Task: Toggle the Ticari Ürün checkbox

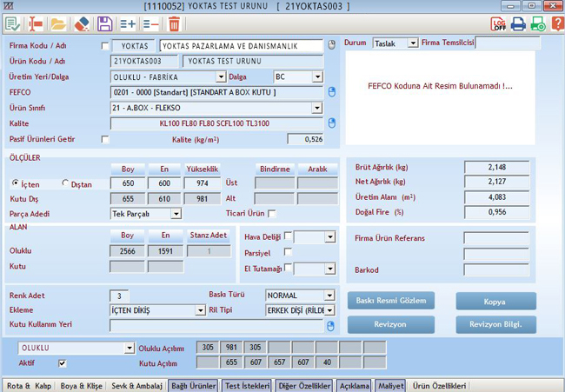Action: [x=272, y=213]
